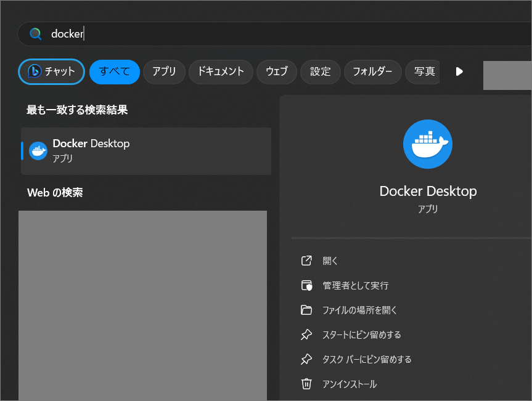Switch to the 写真 filter tab
This screenshot has width=532, height=401.
(423, 71)
